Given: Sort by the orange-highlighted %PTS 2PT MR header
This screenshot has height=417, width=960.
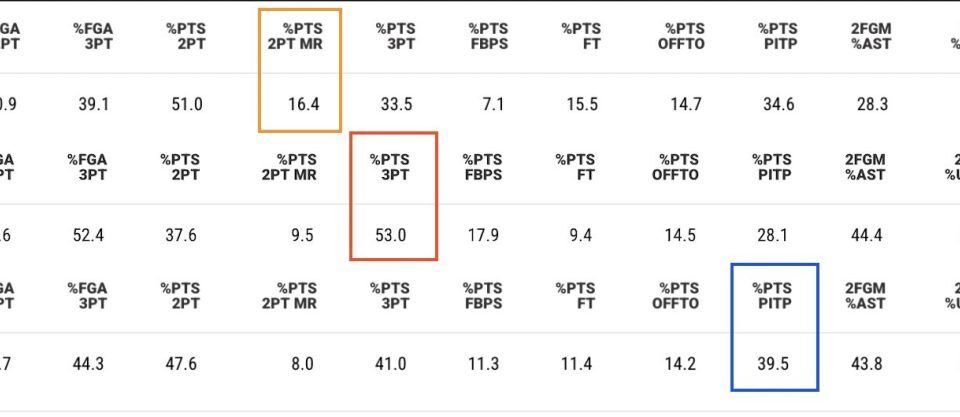Looking at the screenshot, I should click(x=301, y=37).
